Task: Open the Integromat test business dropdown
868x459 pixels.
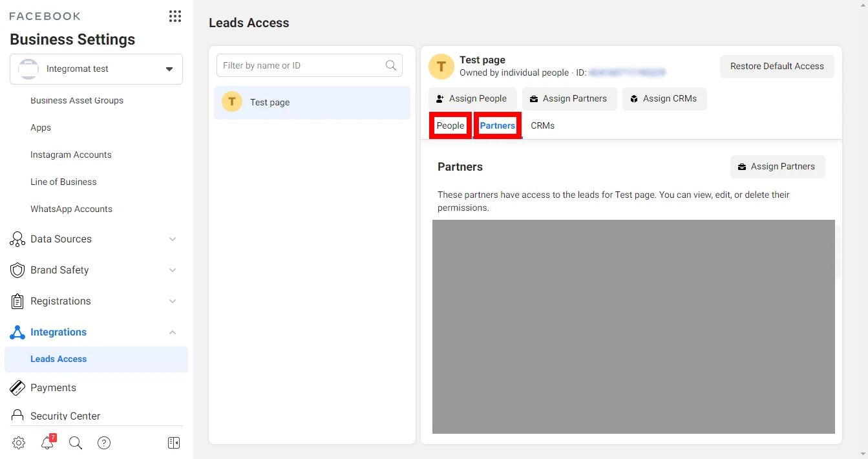Action: coord(96,69)
